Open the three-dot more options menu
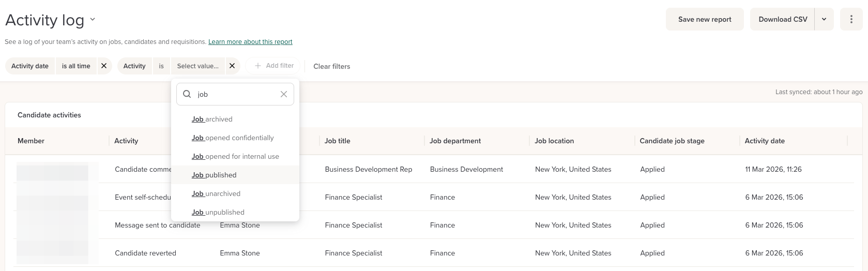 pos(851,20)
